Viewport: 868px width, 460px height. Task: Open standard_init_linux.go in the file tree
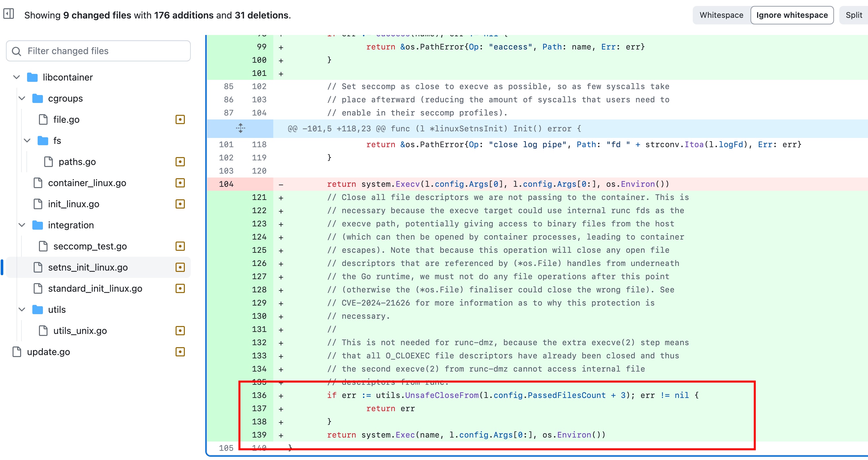pos(95,289)
